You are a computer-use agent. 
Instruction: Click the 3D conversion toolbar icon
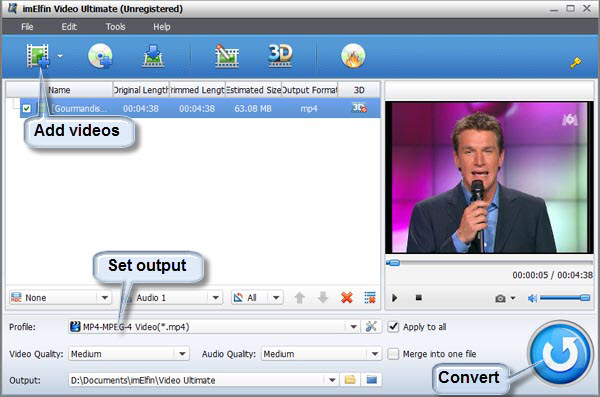280,56
